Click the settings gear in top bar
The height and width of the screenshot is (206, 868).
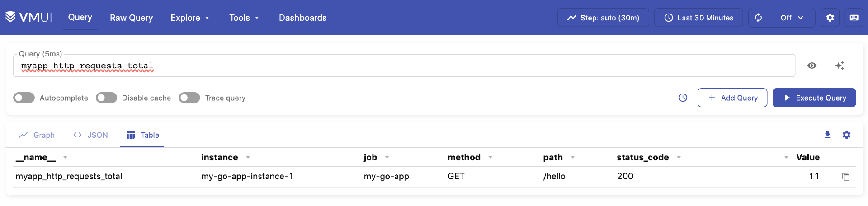coord(830,18)
